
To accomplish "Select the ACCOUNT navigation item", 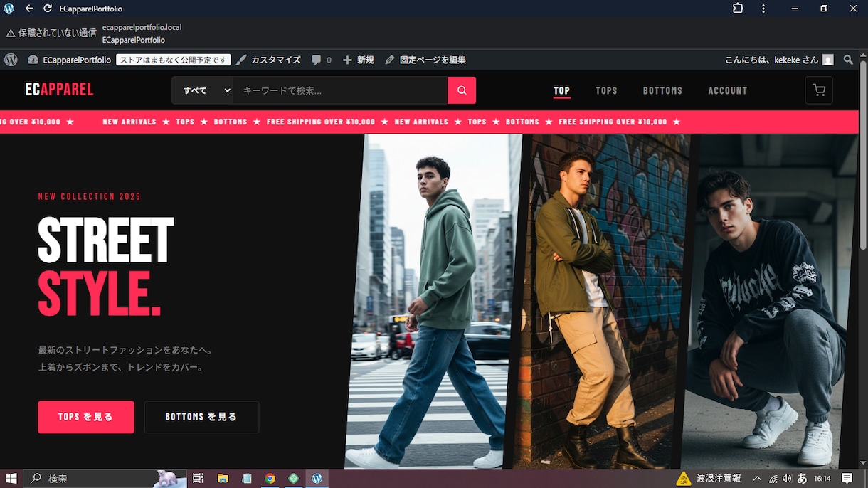I will (x=727, y=91).
